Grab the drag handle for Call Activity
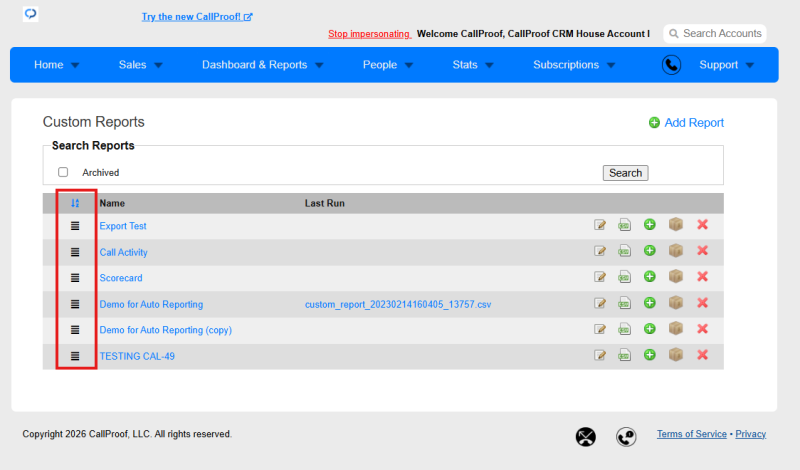The height and width of the screenshot is (470, 800). (75, 252)
